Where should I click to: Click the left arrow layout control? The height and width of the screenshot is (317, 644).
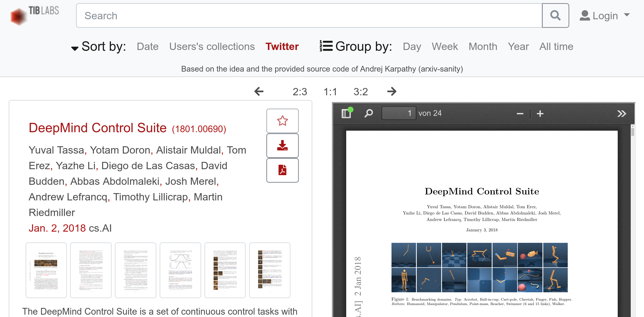point(259,91)
